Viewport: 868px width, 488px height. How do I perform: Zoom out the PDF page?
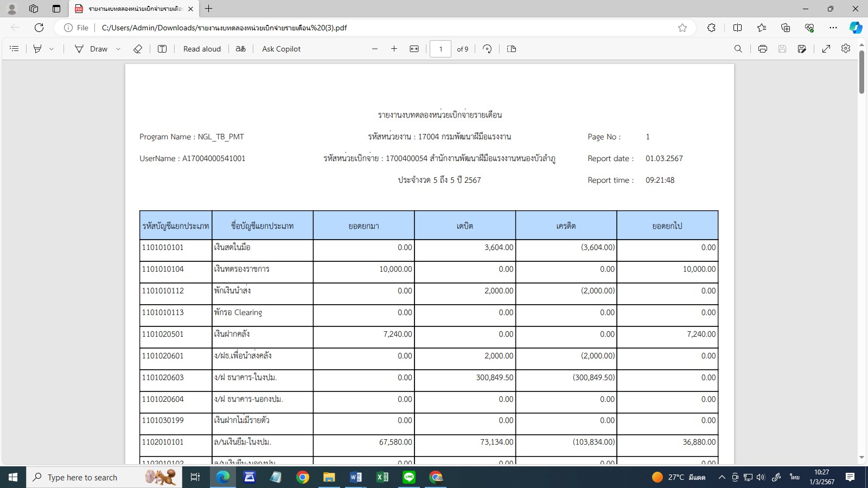375,49
